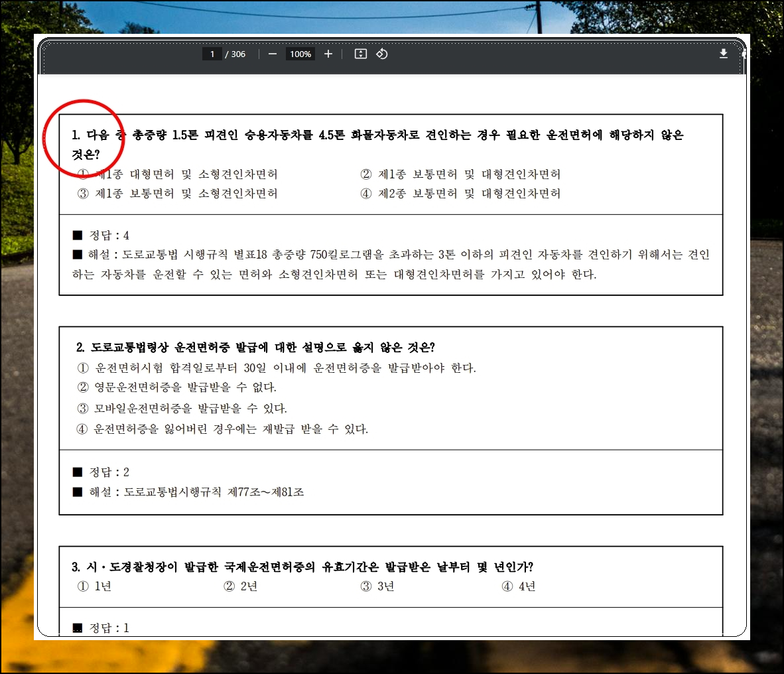Click the rotate page icon
Image resolution: width=784 pixels, height=674 pixels.
coord(382,54)
